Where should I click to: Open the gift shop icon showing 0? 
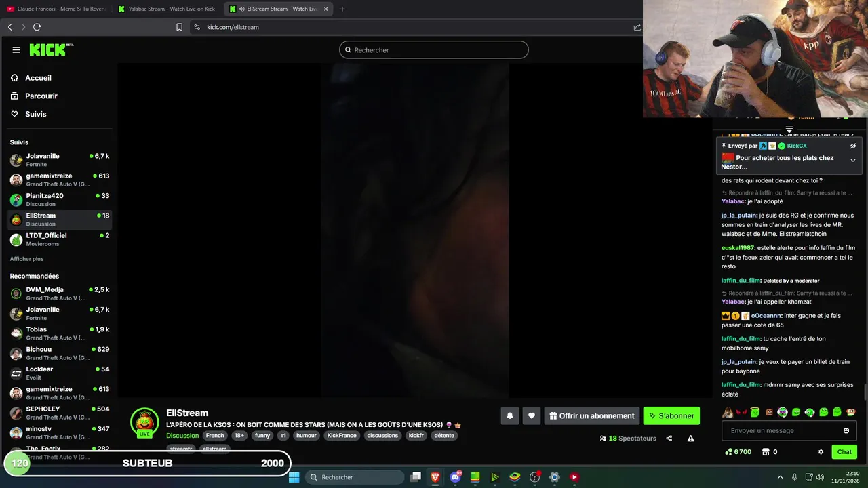[766, 452]
